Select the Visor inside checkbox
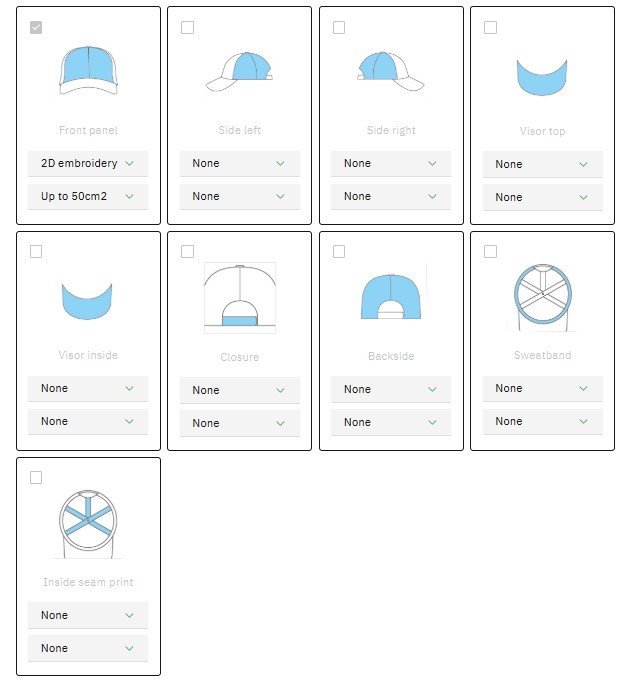632x689 pixels. tap(36, 251)
